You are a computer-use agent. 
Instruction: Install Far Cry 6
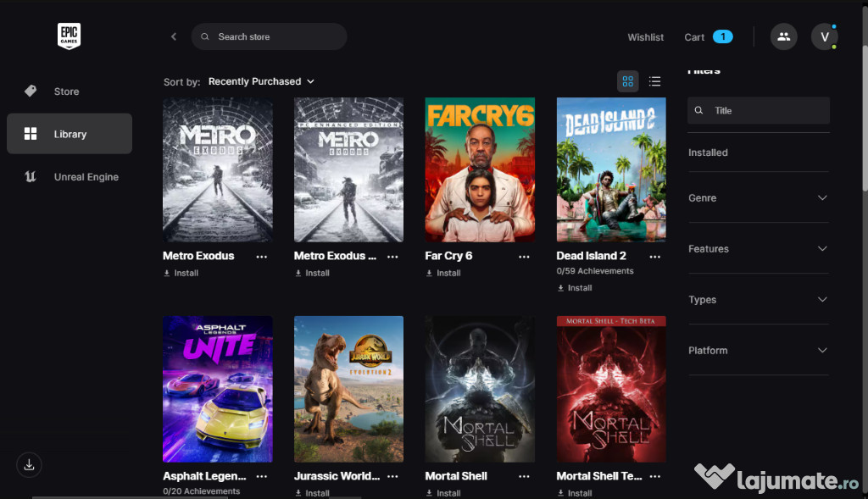[443, 274]
